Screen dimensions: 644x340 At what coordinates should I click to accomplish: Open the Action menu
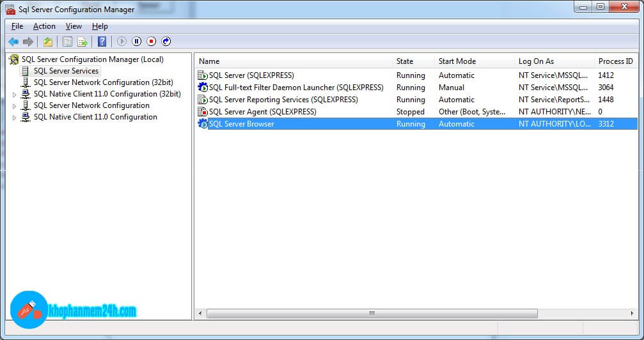[44, 26]
